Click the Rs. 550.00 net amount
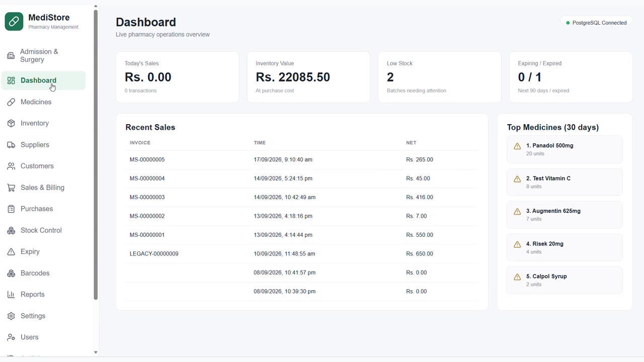 tap(420, 235)
